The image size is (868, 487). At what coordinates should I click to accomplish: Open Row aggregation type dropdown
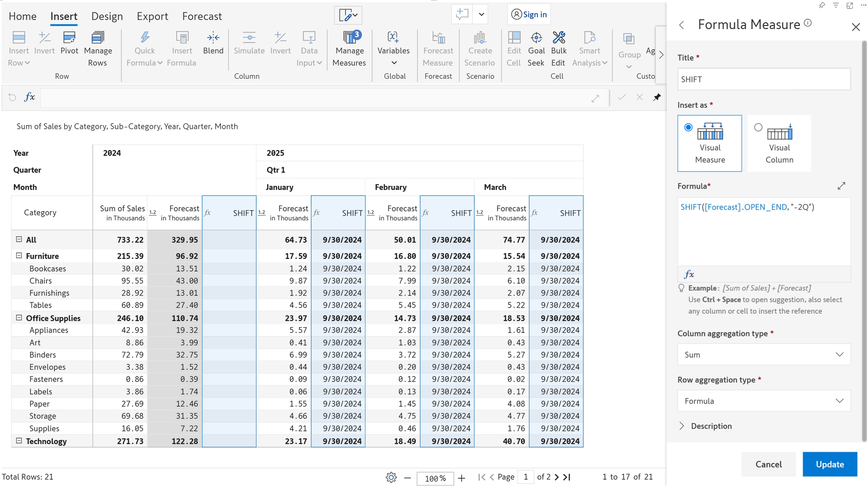(x=764, y=401)
